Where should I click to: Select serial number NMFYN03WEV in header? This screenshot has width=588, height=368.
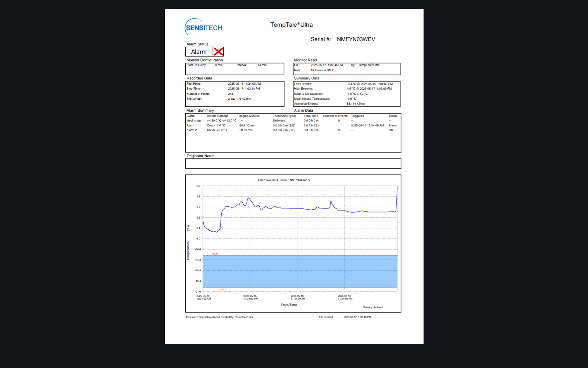tap(356, 39)
